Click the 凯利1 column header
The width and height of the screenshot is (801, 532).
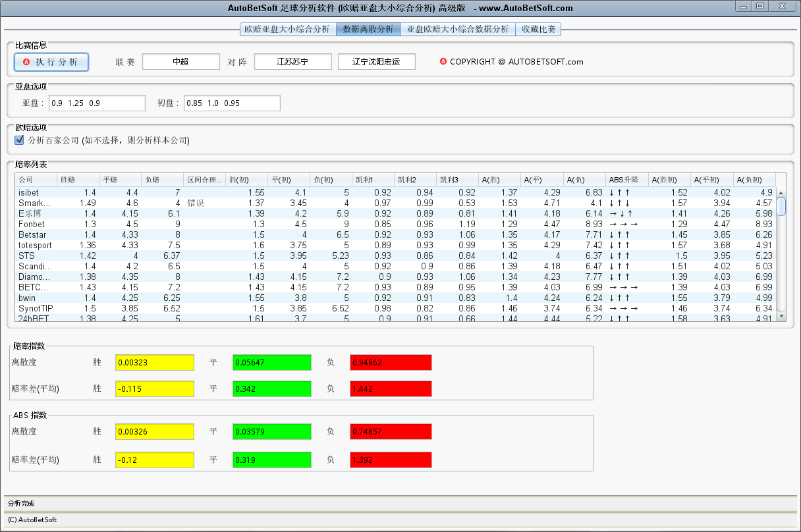373,180
